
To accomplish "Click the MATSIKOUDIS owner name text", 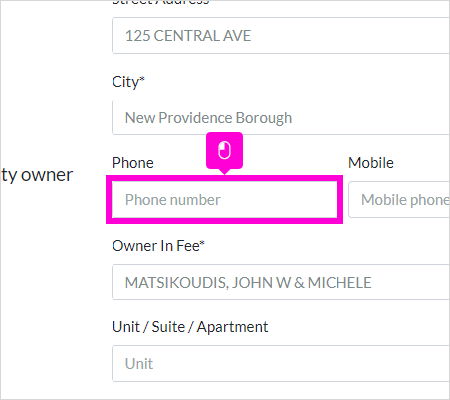I will point(177,283).
